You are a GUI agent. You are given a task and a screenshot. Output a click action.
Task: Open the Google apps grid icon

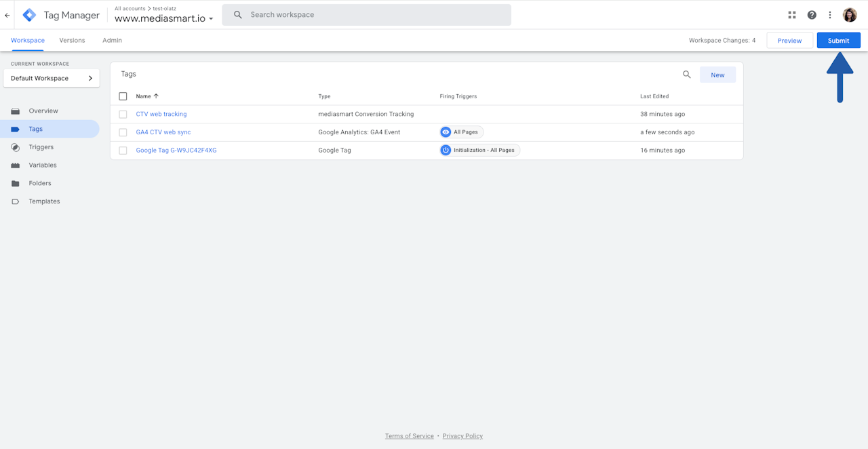(791, 15)
